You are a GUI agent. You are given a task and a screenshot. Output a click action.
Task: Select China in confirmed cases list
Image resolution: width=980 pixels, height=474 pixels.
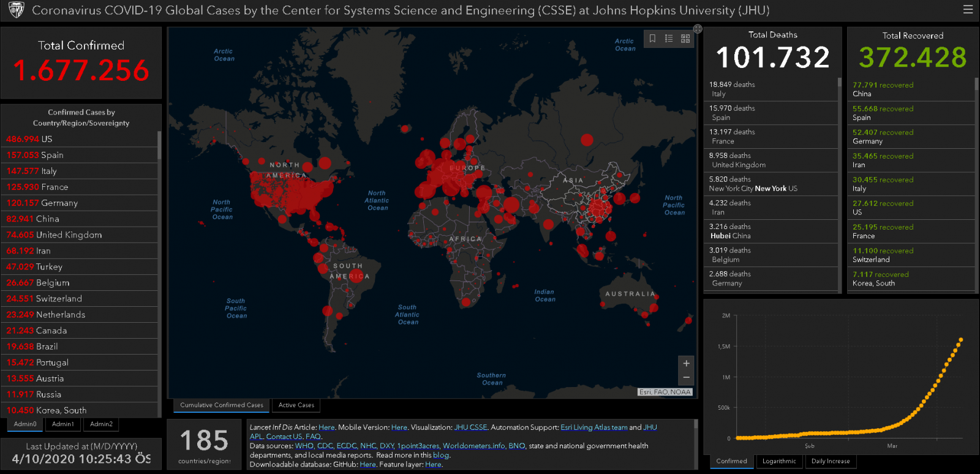80,219
